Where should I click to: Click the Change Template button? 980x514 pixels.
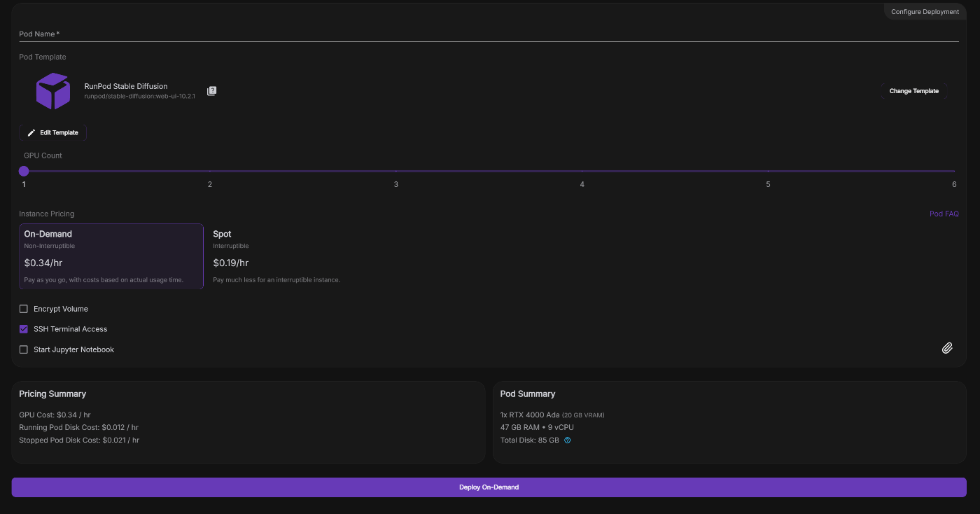click(x=913, y=91)
